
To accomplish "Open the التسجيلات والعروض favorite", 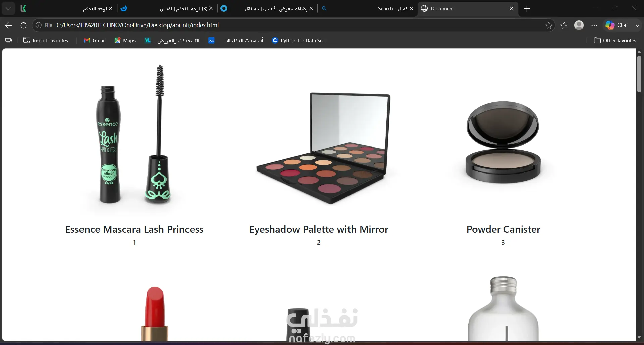I will pyautogui.click(x=172, y=40).
